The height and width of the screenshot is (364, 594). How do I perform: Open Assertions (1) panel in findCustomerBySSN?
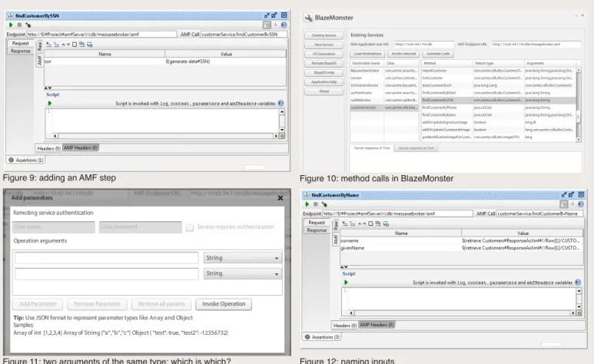pyautogui.click(x=26, y=160)
